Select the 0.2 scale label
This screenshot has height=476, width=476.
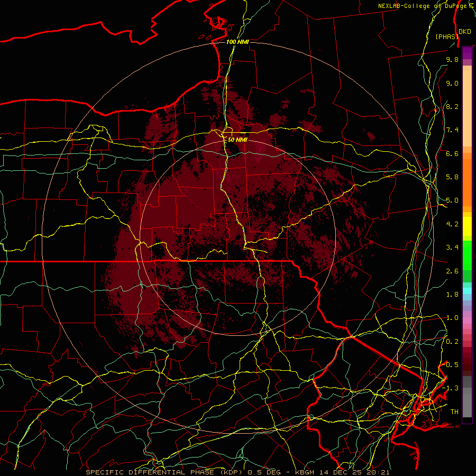pyautogui.click(x=452, y=342)
